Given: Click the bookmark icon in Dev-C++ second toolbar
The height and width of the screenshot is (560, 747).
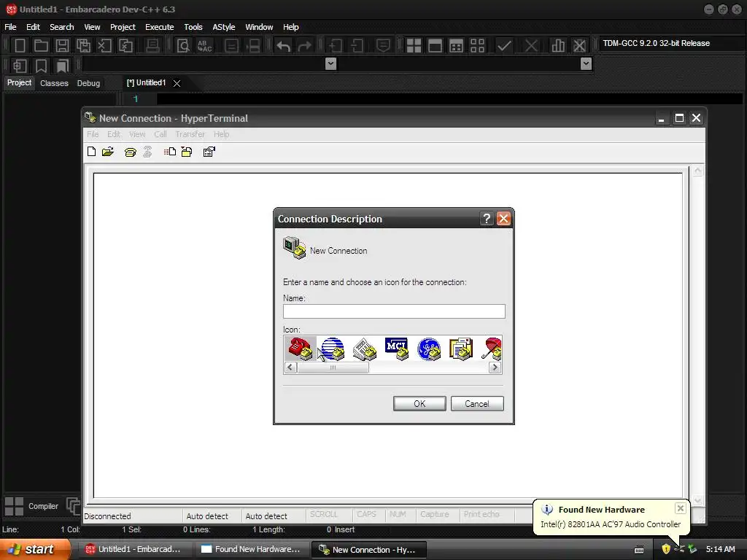Looking at the screenshot, I should (41, 66).
